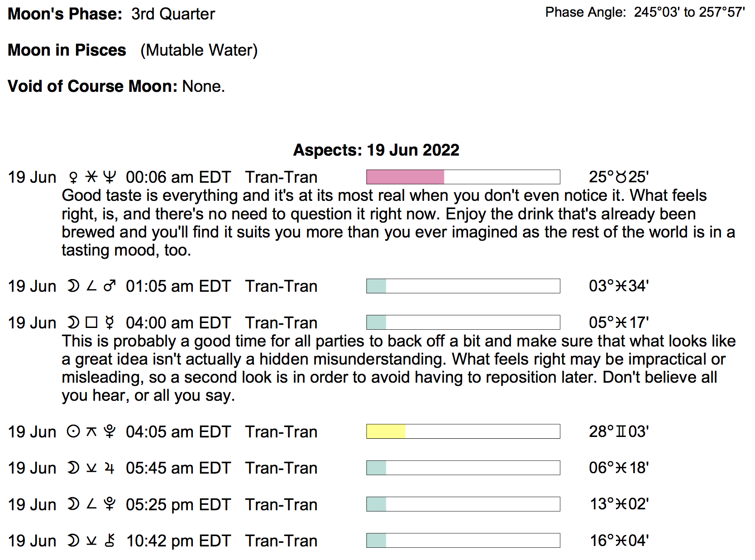
Task: Select the Moon semi-sextile Jupiter glyphs
Action: [x=91, y=468]
